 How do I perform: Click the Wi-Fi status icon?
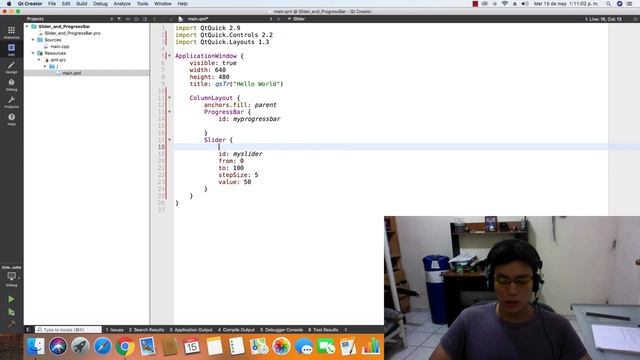pyautogui.click(x=504, y=4)
